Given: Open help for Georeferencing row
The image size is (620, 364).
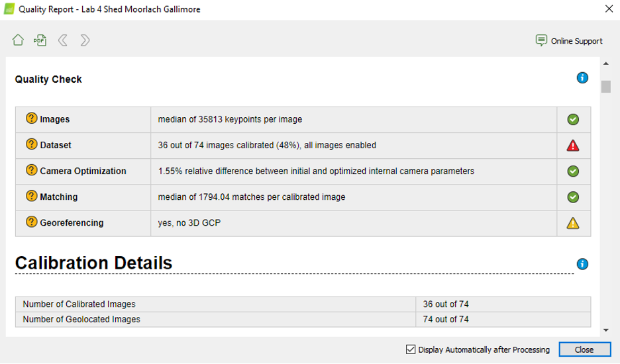Looking at the screenshot, I should click(31, 222).
